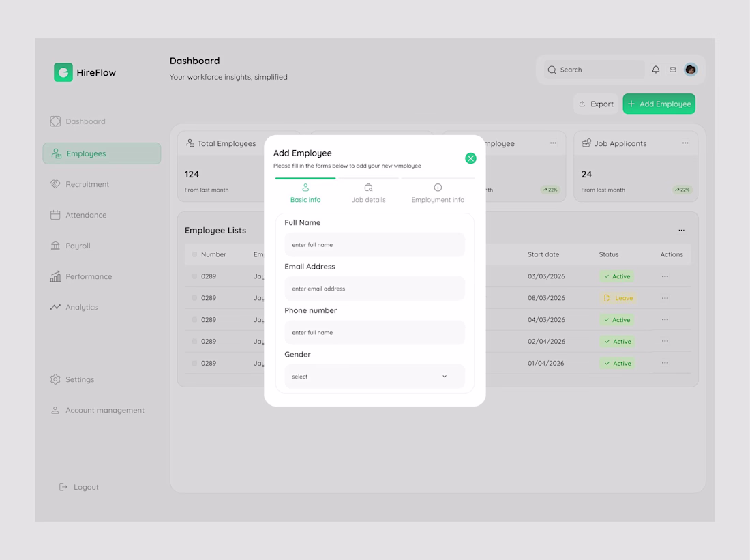Tick checkbox for row dated 08/03/2026
The image size is (750, 560).
194,297
